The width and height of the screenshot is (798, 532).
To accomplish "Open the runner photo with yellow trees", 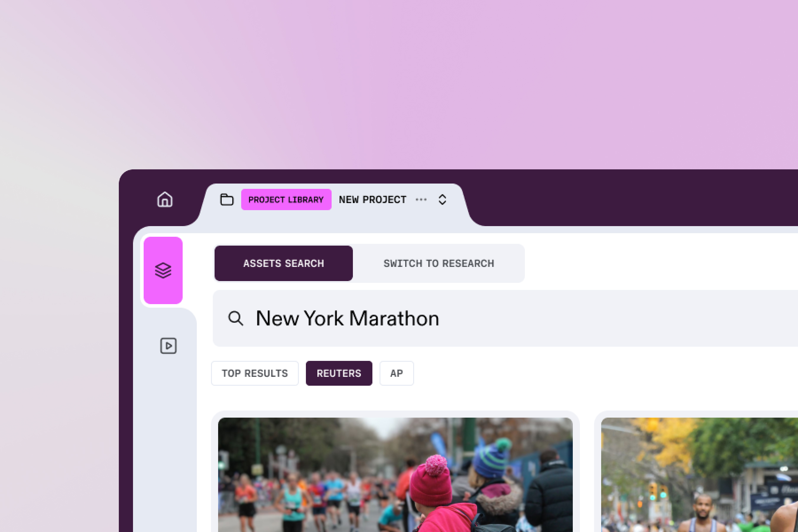I will (699, 475).
